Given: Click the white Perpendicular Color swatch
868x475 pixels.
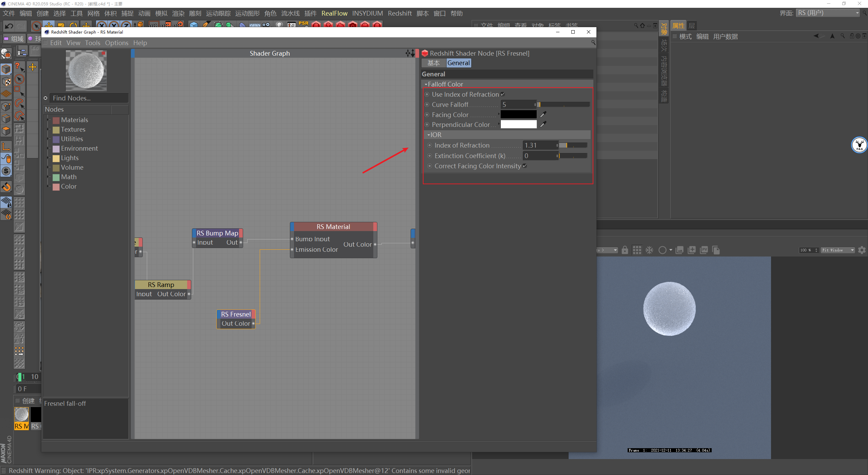Looking at the screenshot, I should [518, 125].
